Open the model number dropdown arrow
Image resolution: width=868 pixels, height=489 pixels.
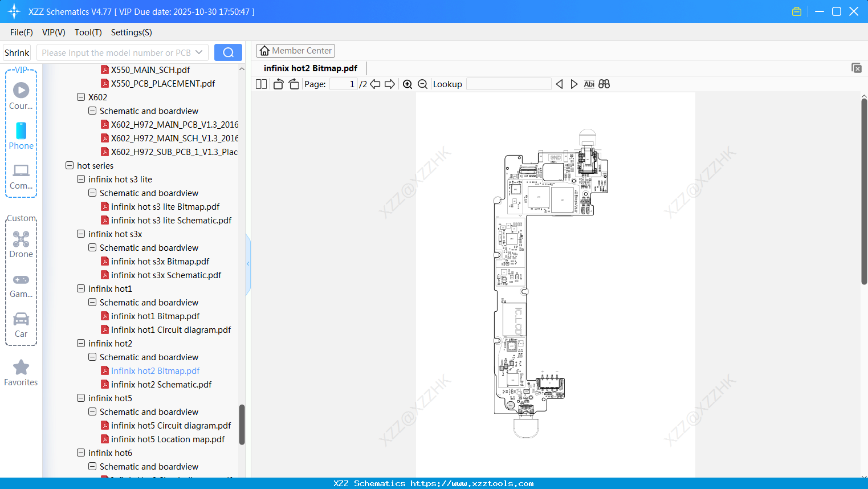(x=200, y=52)
